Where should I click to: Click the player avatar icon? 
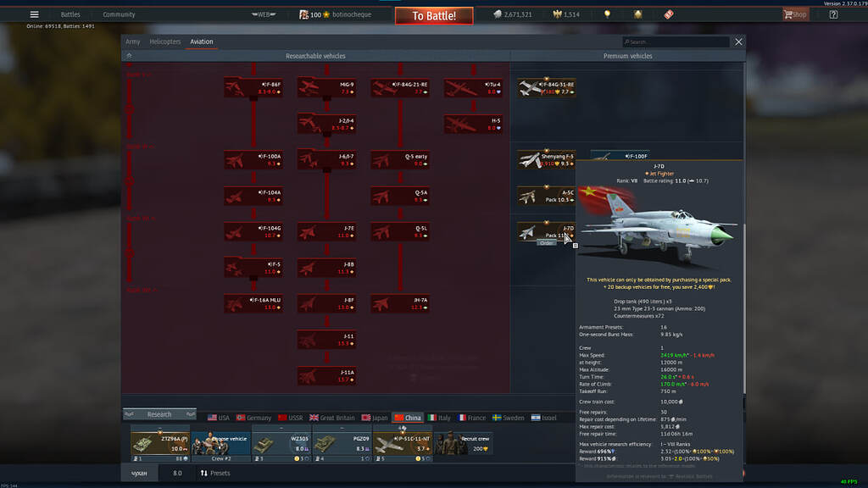coord(304,14)
